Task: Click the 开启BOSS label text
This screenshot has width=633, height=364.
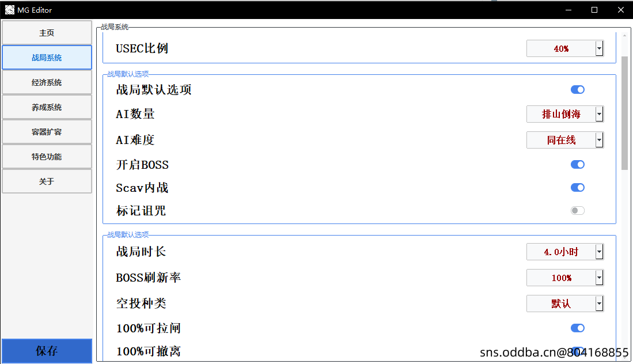Action: pyautogui.click(x=142, y=165)
